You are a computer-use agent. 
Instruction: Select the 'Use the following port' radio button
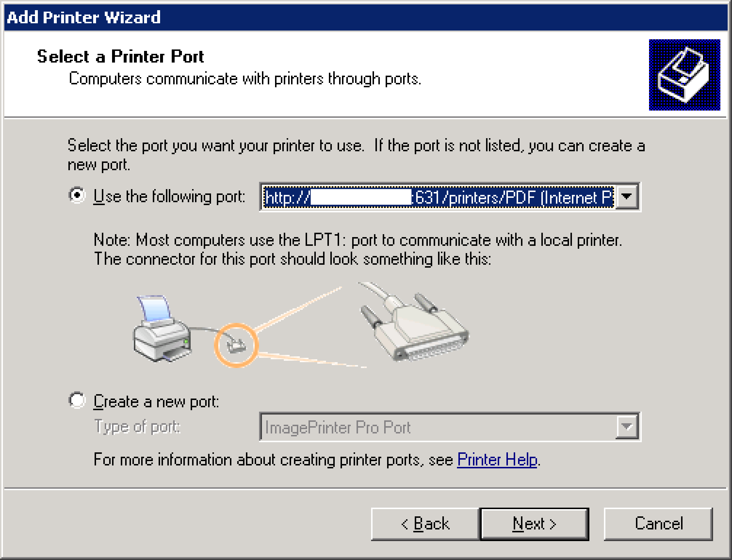pyautogui.click(x=77, y=196)
